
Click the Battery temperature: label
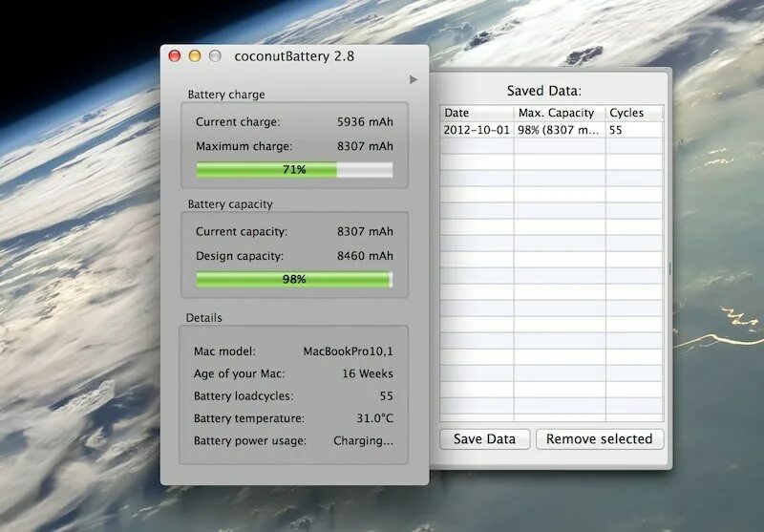coord(249,418)
